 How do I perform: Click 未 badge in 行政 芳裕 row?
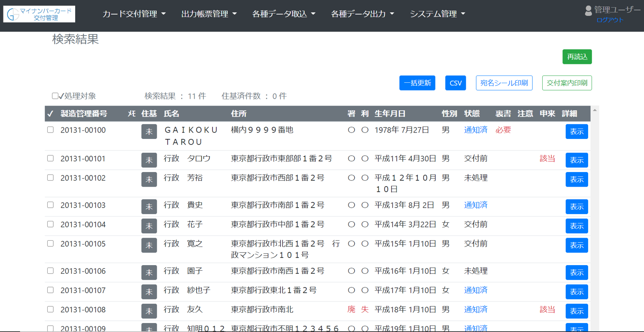tap(149, 179)
